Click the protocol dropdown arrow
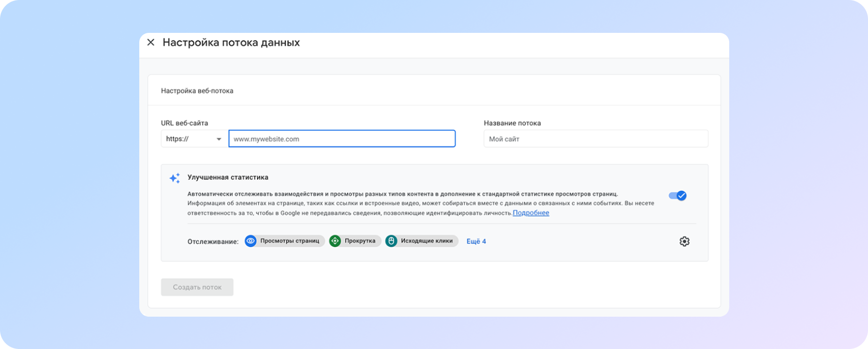 coord(219,139)
